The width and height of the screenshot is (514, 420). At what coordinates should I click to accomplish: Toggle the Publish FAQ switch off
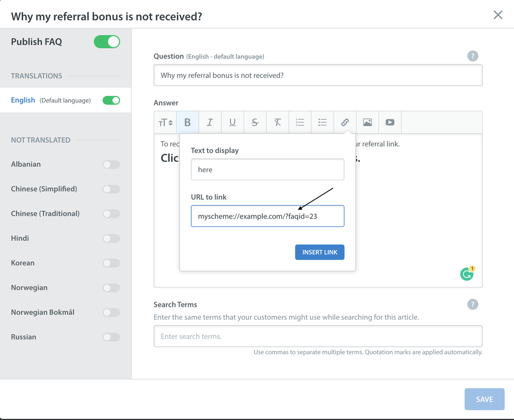(x=107, y=42)
